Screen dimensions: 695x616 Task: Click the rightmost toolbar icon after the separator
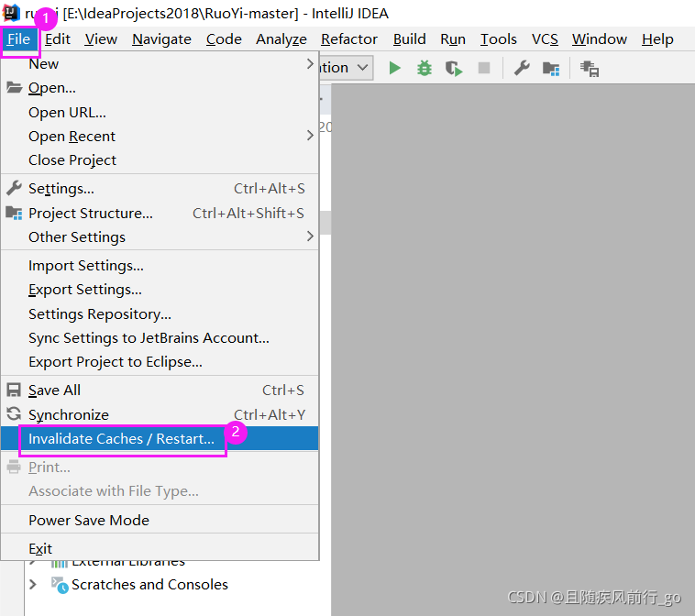590,69
